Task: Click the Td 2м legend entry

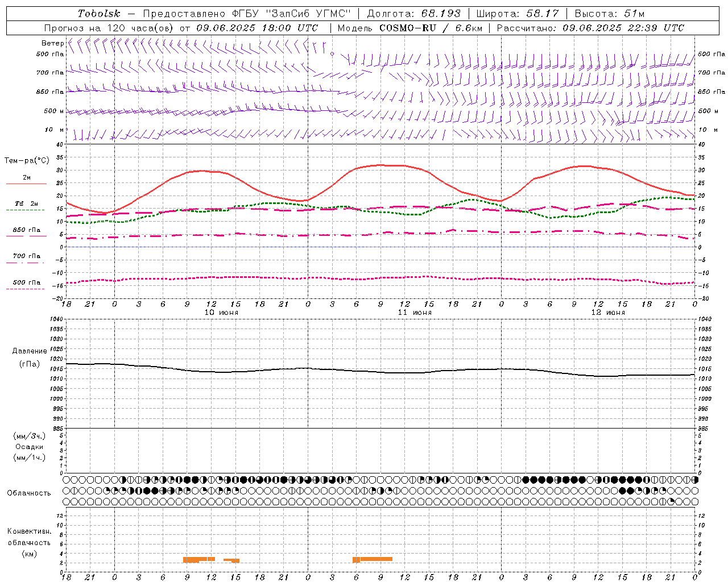Action: [26, 205]
